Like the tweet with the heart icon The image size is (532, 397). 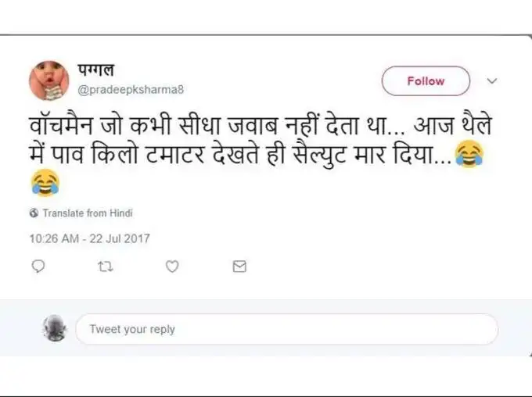point(172,266)
